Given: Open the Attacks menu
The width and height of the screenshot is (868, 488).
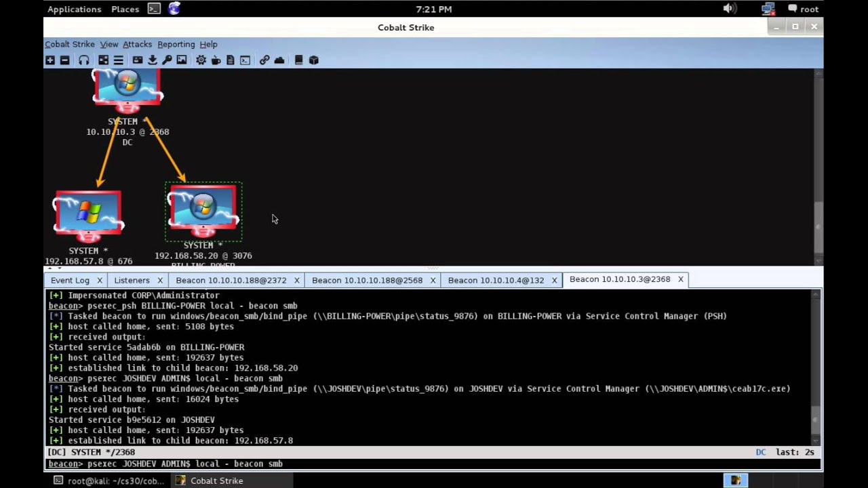Looking at the screenshot, I should [x=137, y=44].
